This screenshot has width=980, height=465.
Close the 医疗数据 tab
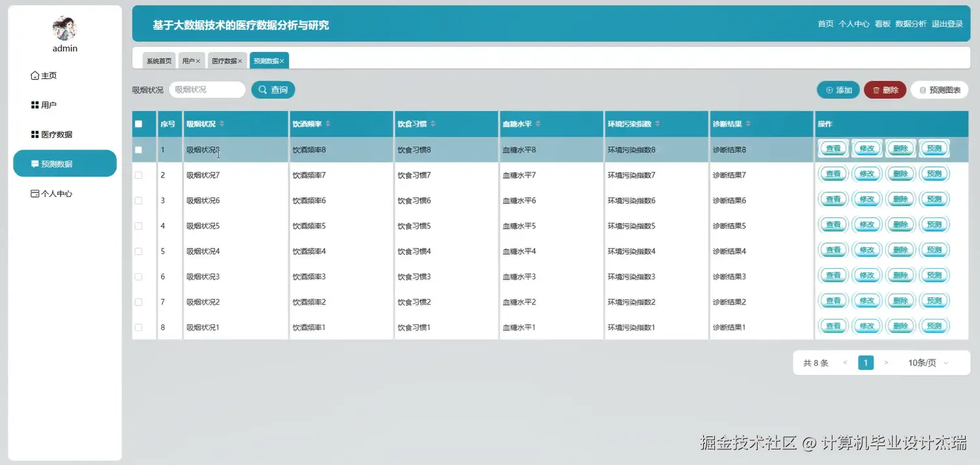[x=240, y=61]
